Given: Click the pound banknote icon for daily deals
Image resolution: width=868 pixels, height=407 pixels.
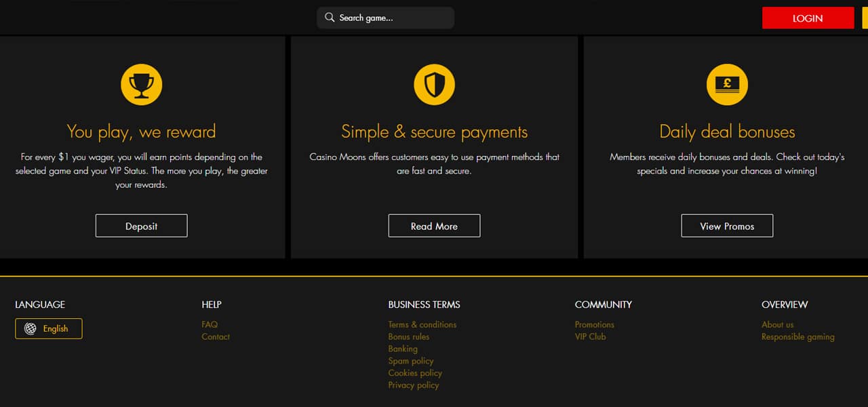Looking at the screenshot, I should point(727,85).
